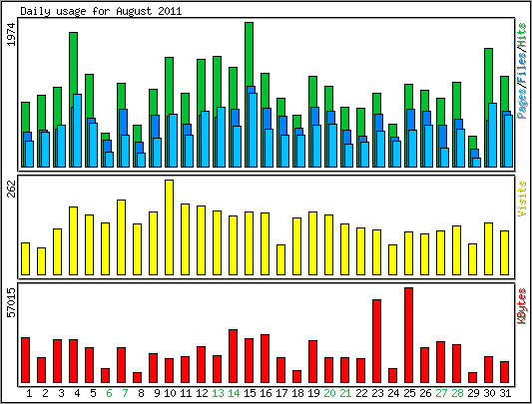The width and height of the screenshot is (532, 404).
Task: Click the yellow visits bar for day 7
Action: point(121,237)
